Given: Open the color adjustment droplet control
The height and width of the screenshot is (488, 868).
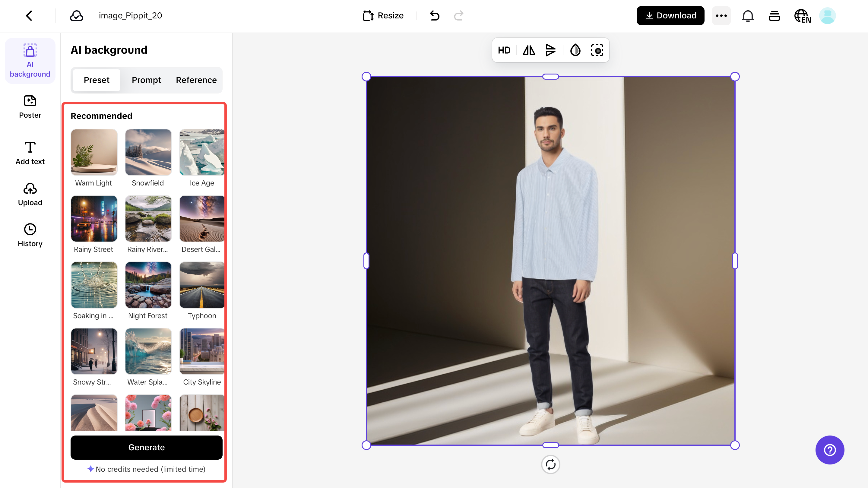Looking at the screenshot, I should click(x=575, y=50).
